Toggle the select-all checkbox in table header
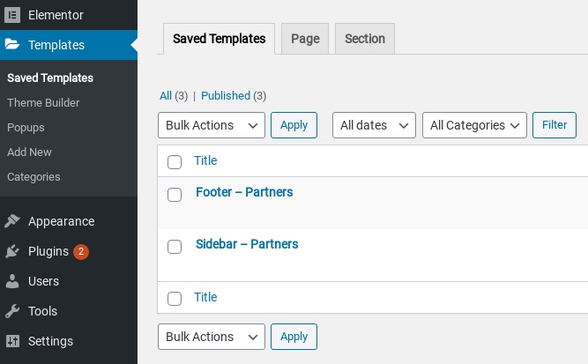 pos(175,161)
